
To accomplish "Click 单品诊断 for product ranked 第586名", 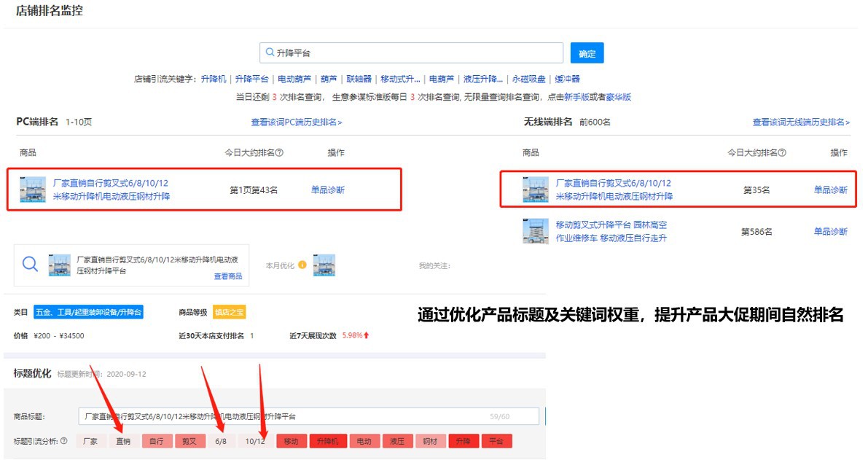I will [x=830, y=232].
